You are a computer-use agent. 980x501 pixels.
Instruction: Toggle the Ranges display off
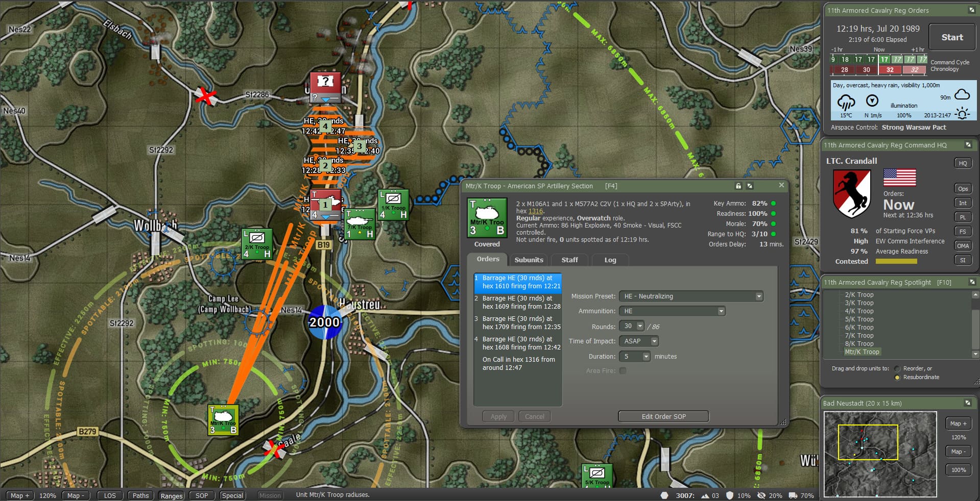171,495
